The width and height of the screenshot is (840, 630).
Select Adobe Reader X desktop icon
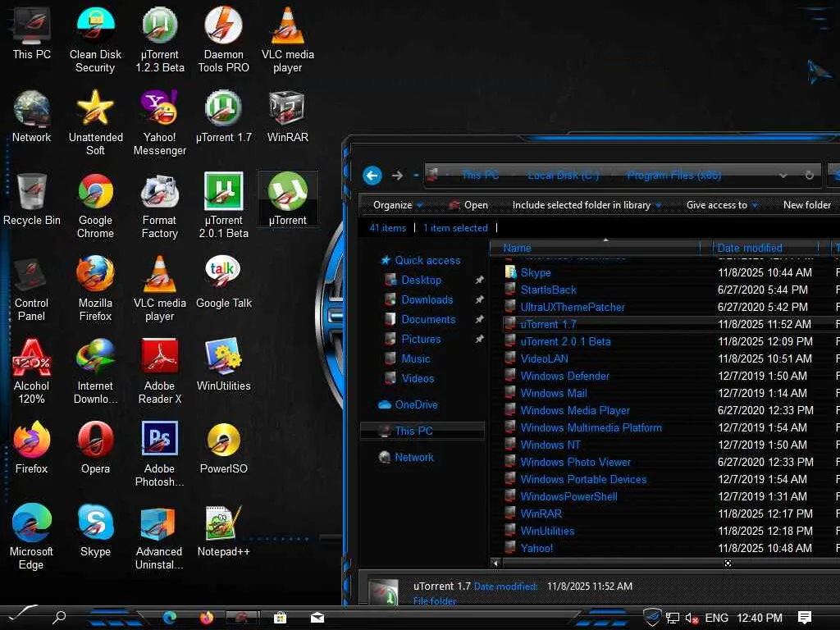click(160, 372)
